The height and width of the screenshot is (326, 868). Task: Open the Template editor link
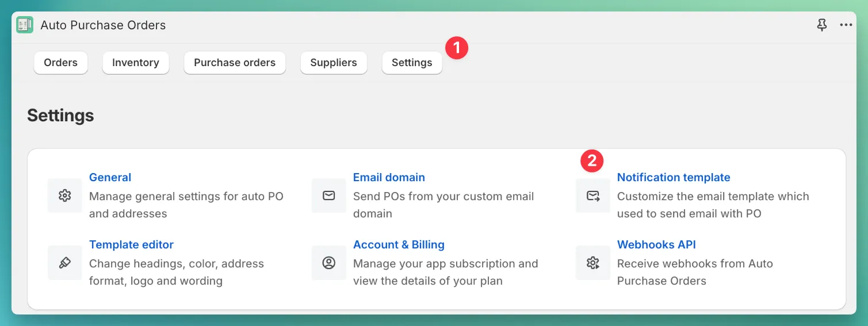(x=131, y=245)
